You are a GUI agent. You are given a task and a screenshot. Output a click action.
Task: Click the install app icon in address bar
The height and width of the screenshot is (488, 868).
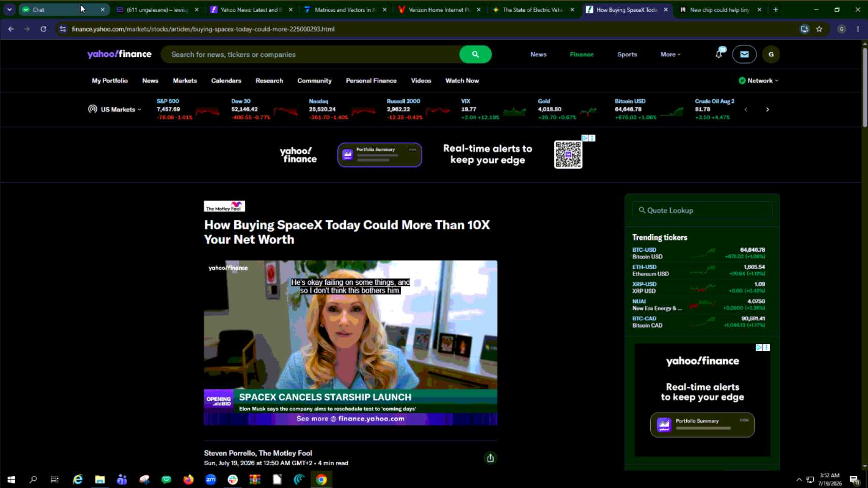point(805,29)
